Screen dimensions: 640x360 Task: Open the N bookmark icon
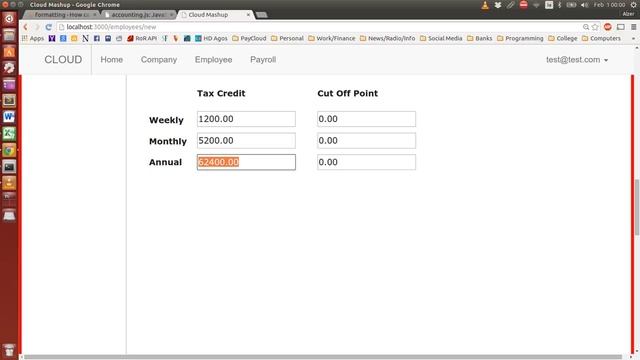pos(85,38)
